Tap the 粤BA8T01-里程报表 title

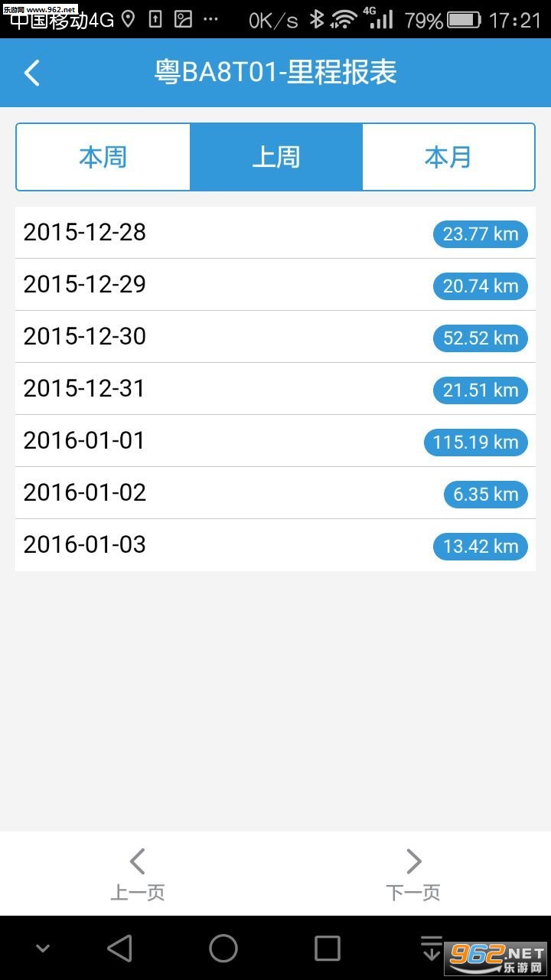pos(275,73)
